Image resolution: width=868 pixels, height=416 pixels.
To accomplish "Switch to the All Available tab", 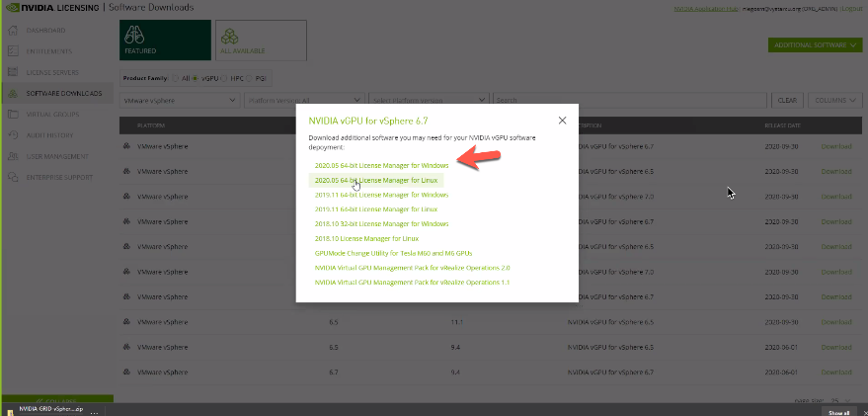I will (x=261, y=41).
